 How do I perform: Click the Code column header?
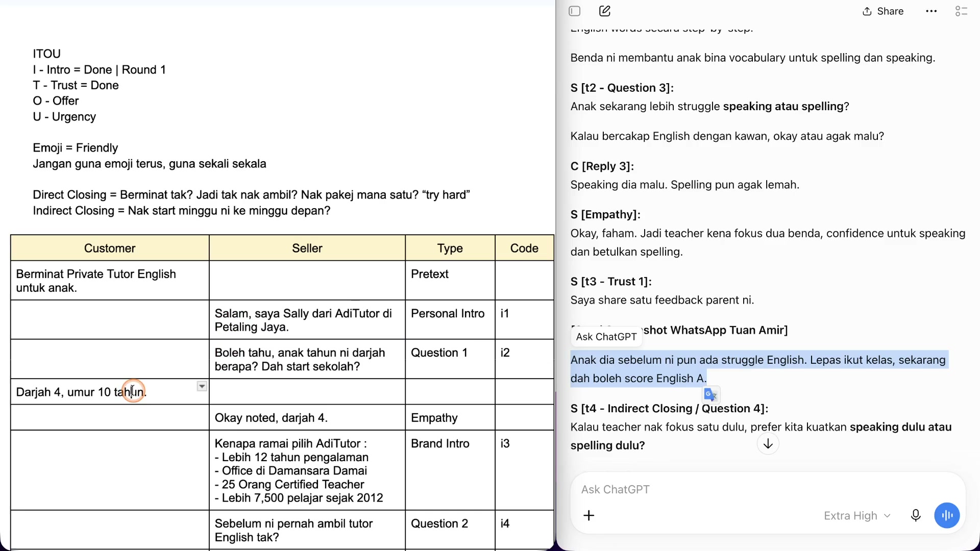pos(525,248)
